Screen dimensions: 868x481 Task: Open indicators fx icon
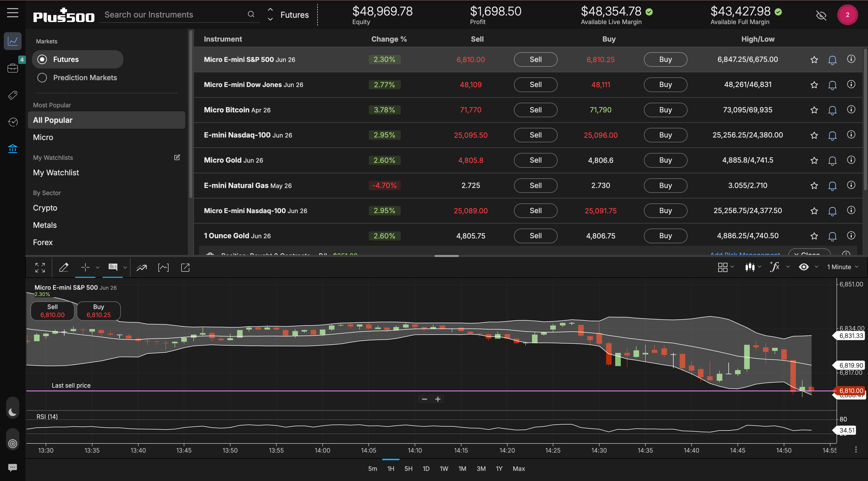click(775, 267)
